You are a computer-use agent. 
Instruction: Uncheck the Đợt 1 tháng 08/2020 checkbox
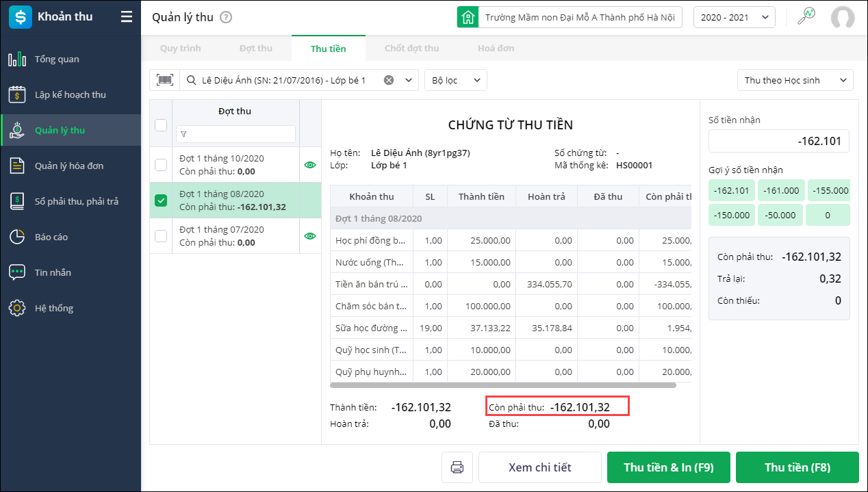pyautogui.click(x=161, y=200)
